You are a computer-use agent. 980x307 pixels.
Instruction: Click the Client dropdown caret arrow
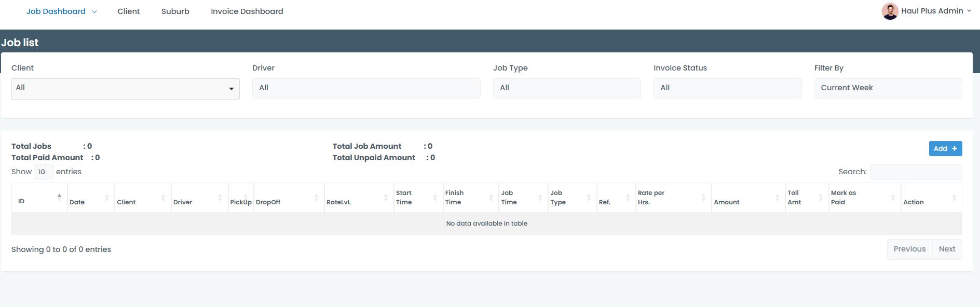coord(232,89)
